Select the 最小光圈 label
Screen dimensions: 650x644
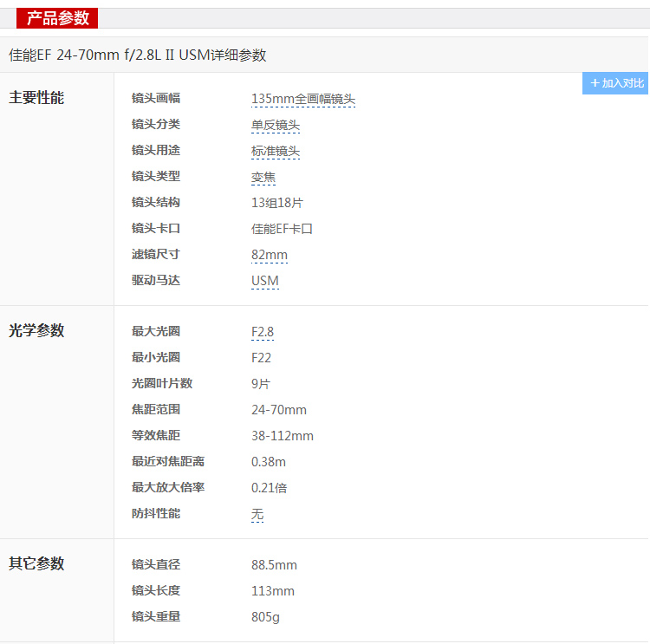pos(156,357)
